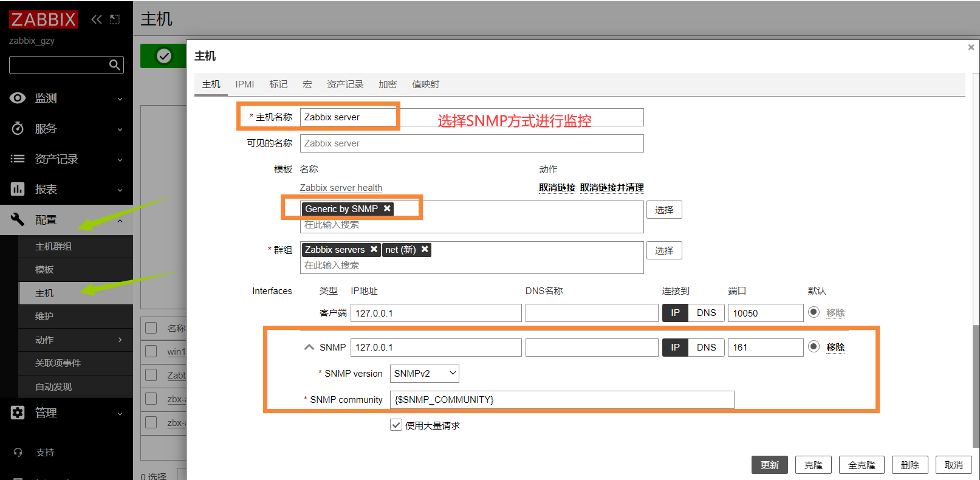Toggle the 使用大量请求 checkbox
Screen dimensions: 980x480
396,425
